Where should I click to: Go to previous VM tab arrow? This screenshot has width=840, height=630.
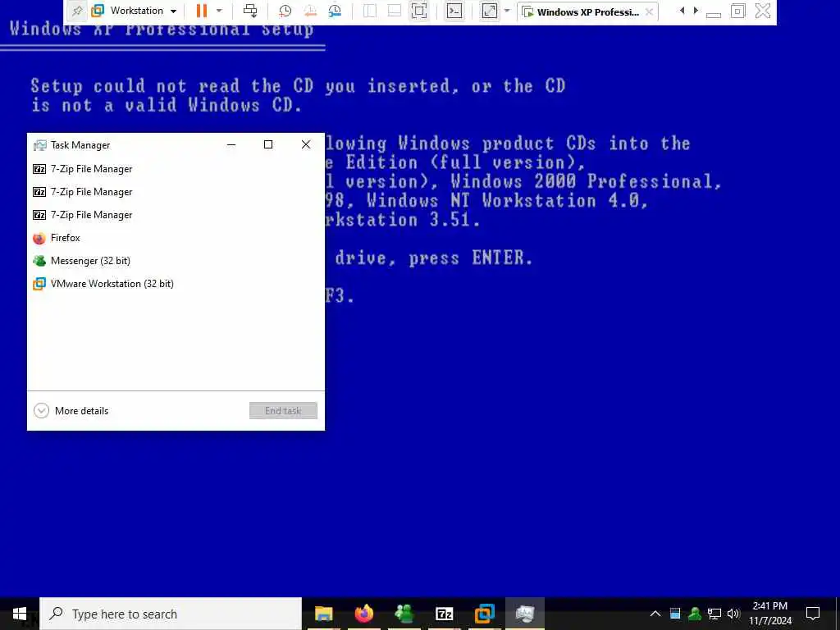(682, 11)
